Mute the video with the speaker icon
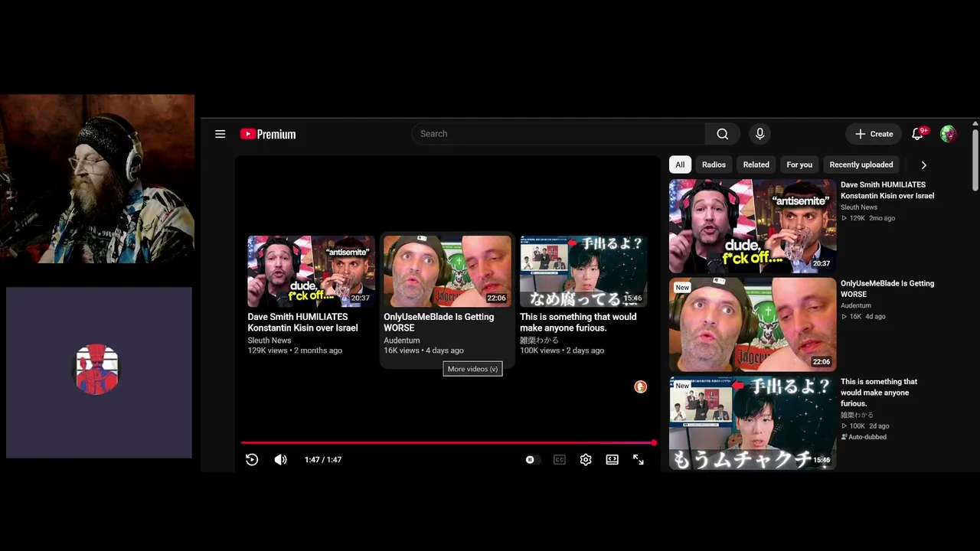 tap(280, 459)
